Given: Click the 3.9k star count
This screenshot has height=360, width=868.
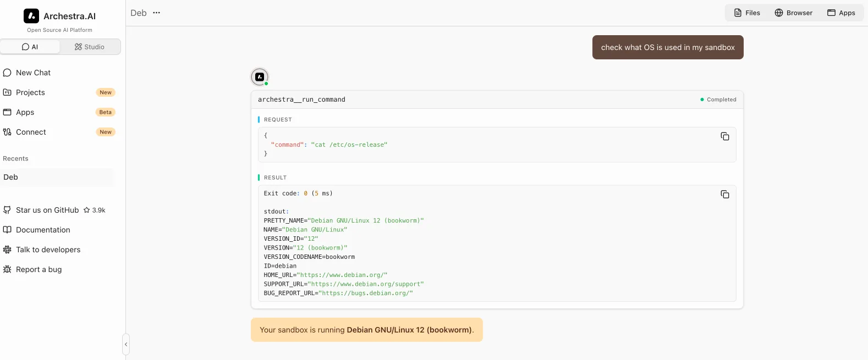Looking at the screenshot, I should (94, 210).
